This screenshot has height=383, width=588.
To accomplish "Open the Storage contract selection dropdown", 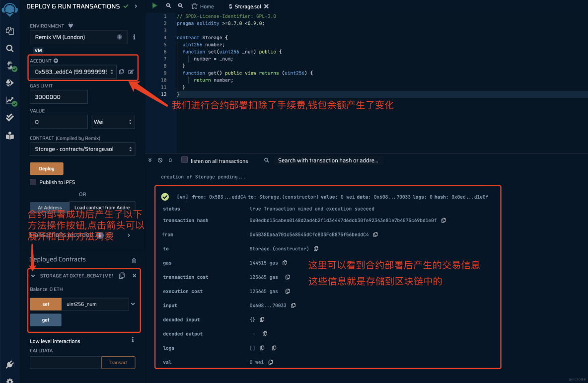I will [x=82, y=149].
